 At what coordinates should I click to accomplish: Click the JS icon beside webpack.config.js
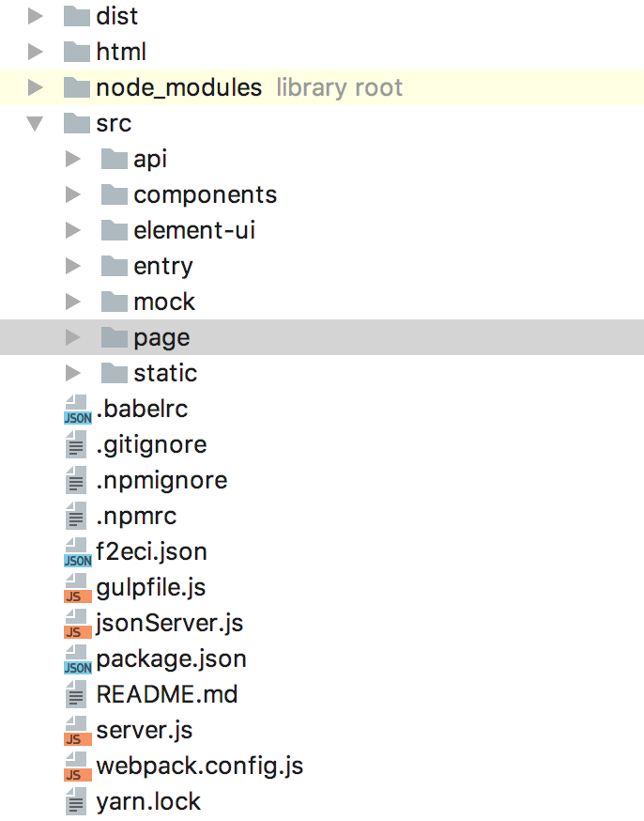pyautogui.click(x=77, y=767)
